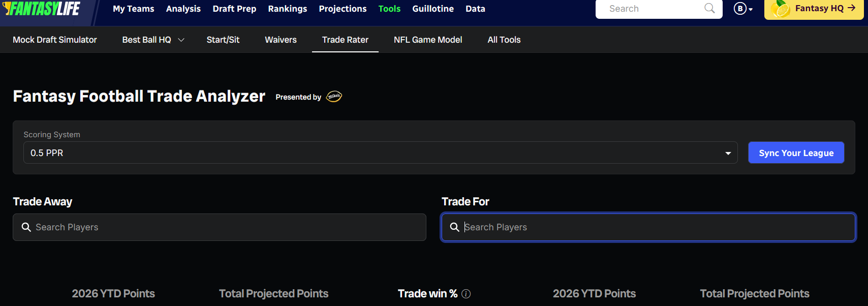This screenshot has height=306, width=868.
Task: Click the Trade Away search magnifier icon
Action: pyautogui.click(x=26, y=227)
